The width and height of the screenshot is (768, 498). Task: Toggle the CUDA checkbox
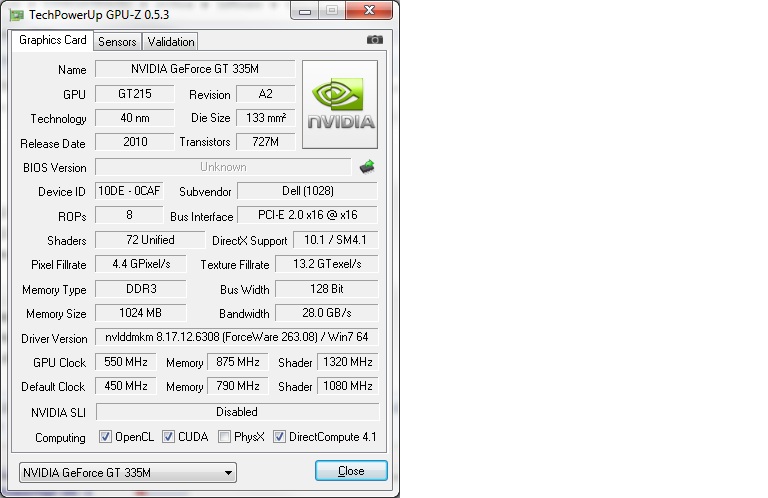click(x=168, y=437)
